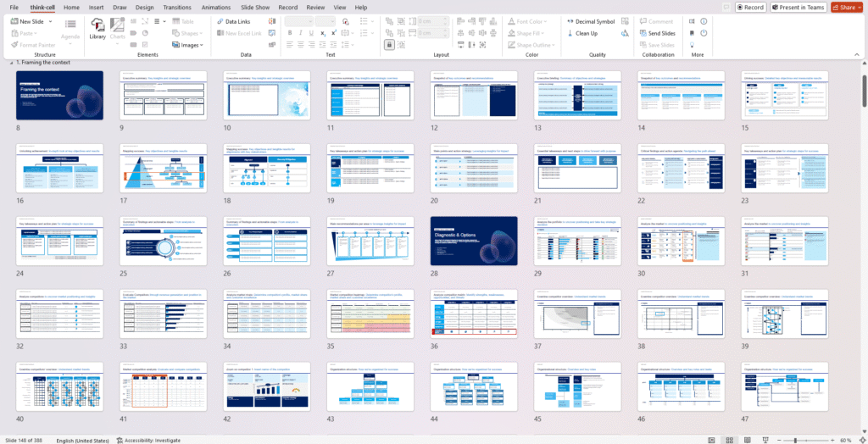Image resolution: width=868 pixels, height=444 pixels.
Task: Click the Record button at top right
Action: [x=750, y=7]
